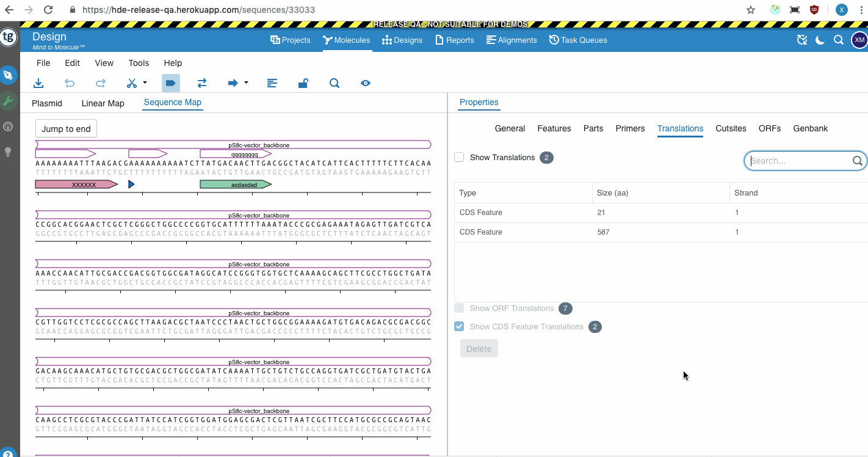
Task: Click the text alignment lines toolbar icon
Action: (272, 83)
